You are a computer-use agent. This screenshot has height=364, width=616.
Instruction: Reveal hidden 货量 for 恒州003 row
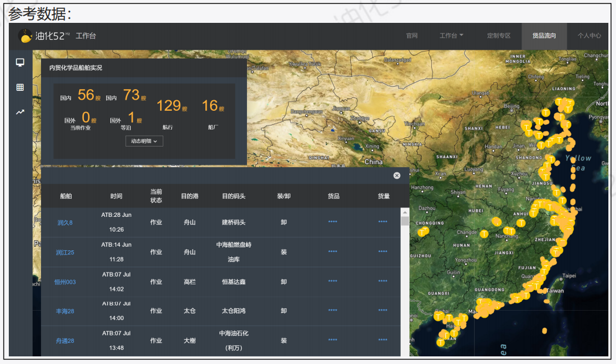(383, 281)
